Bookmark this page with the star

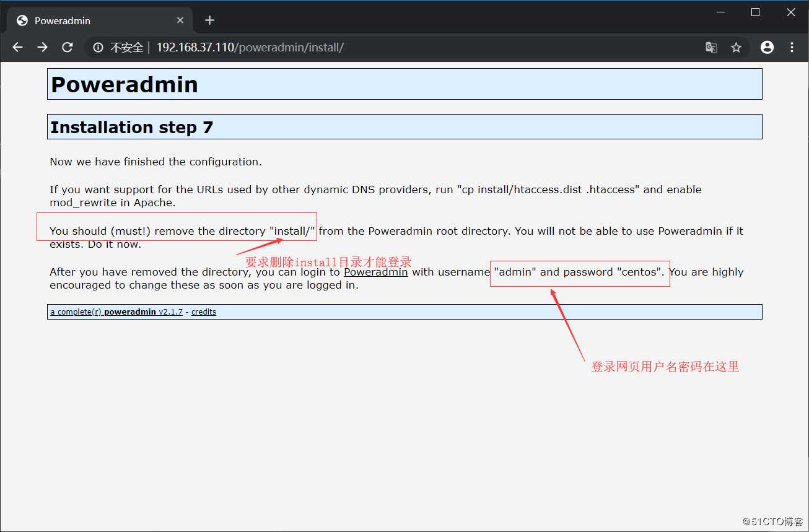tap(736, 47)
